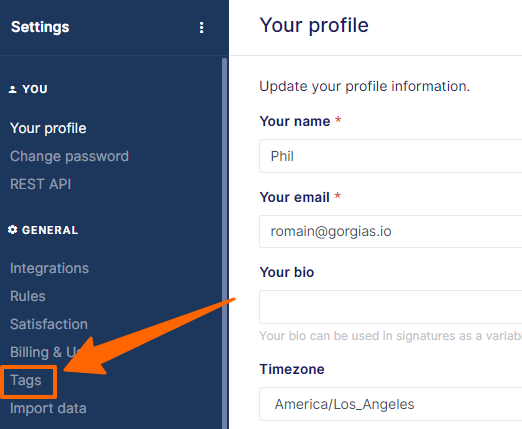Click the GENERAL section header
This screenshot has height=429, width=522.
[x=50, y=230]
